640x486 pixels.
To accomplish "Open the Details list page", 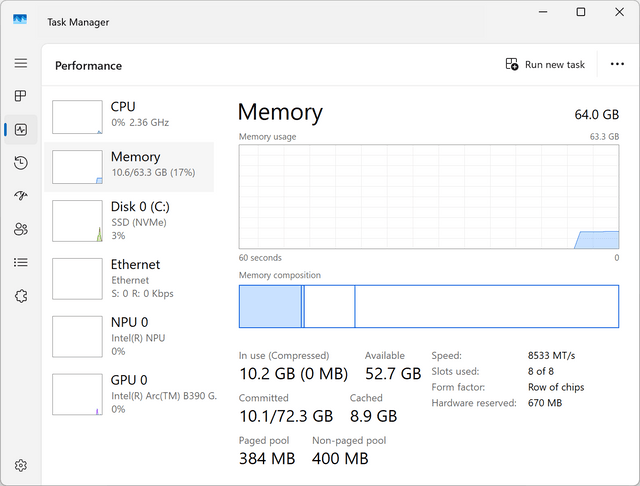I will 21,262.
